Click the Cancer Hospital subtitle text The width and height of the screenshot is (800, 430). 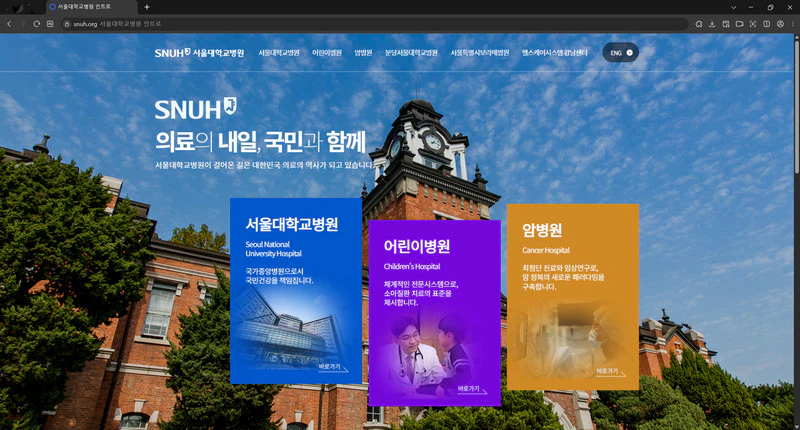coord(545,250)
